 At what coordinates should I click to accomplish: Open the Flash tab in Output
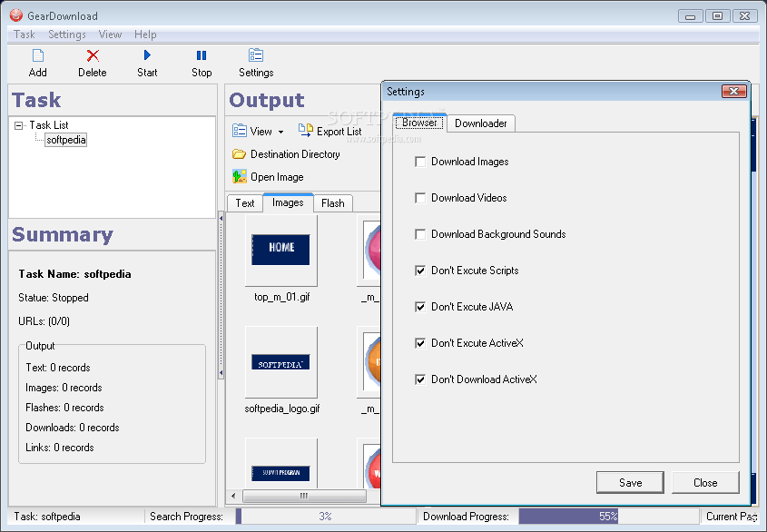click(x=332, y=202)
